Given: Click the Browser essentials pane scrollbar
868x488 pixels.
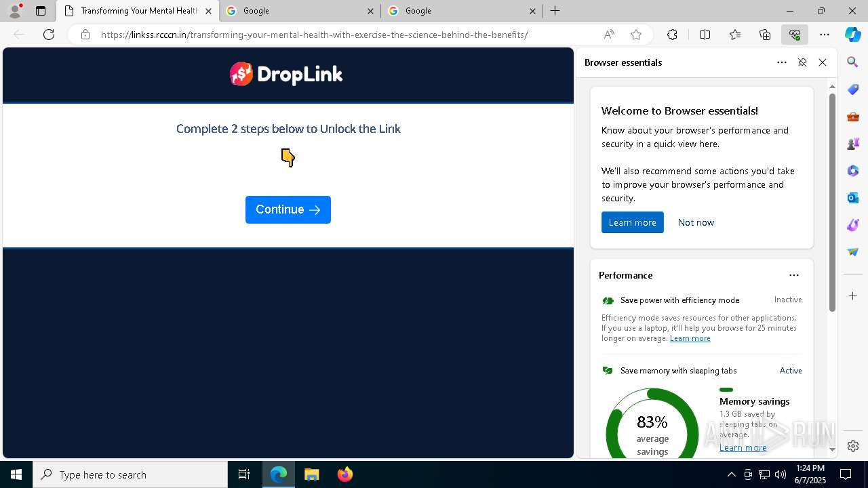Looking at the screenshot, I should [x=832, y=202].
